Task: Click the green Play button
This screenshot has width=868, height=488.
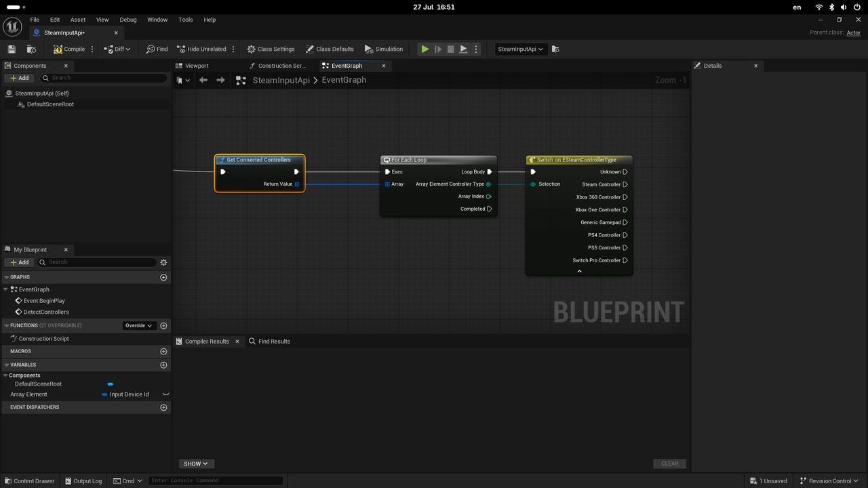Action: 425,49
